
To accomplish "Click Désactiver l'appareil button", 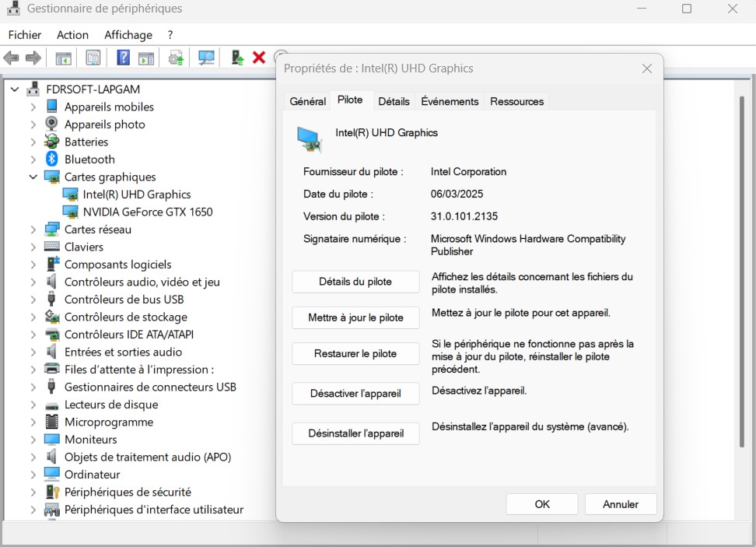I will point(355,394).
